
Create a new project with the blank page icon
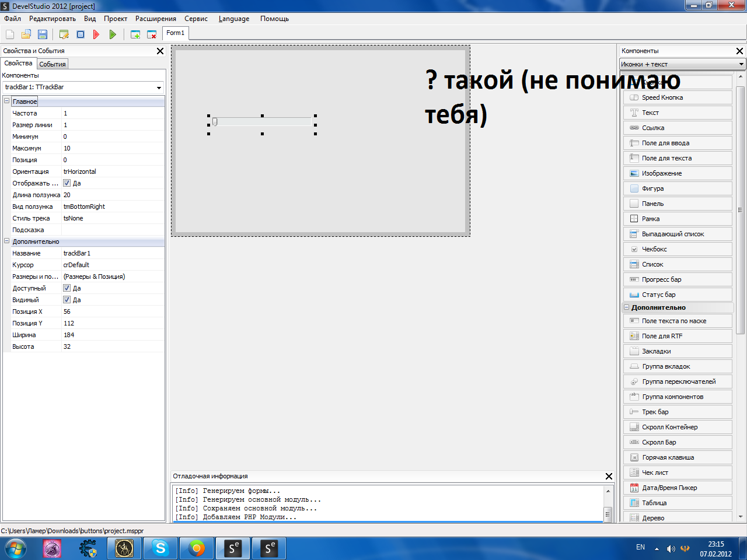click(x=10, y=34)
